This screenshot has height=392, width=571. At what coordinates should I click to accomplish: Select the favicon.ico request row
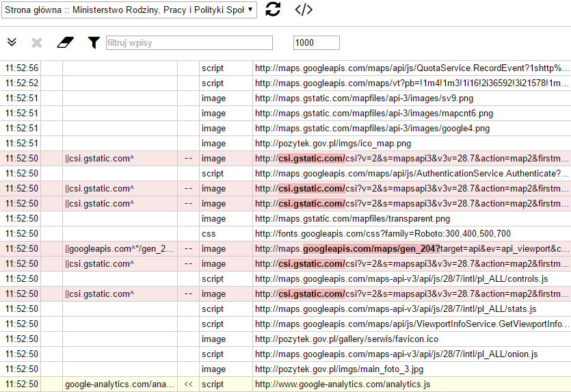pyautogui.click(x=346, y=339)
